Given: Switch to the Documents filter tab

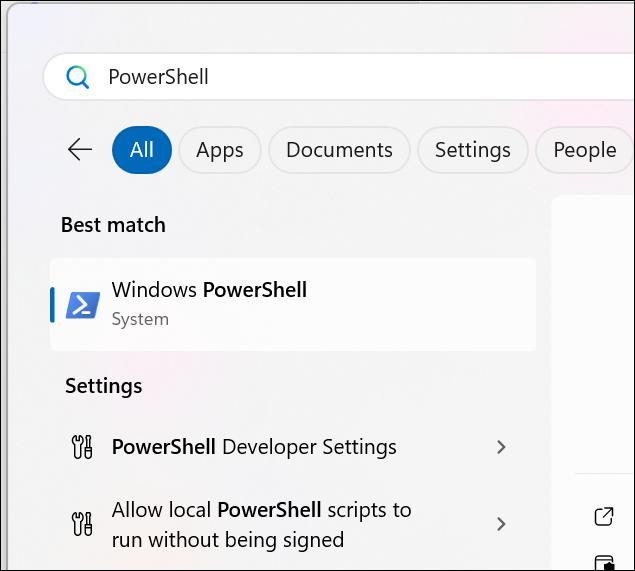Looking at the screenshot, I should [x=339, y=150].
